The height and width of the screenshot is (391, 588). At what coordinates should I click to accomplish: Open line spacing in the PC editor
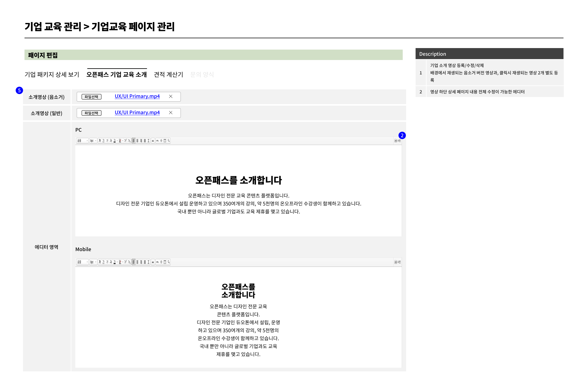point(149,141)
